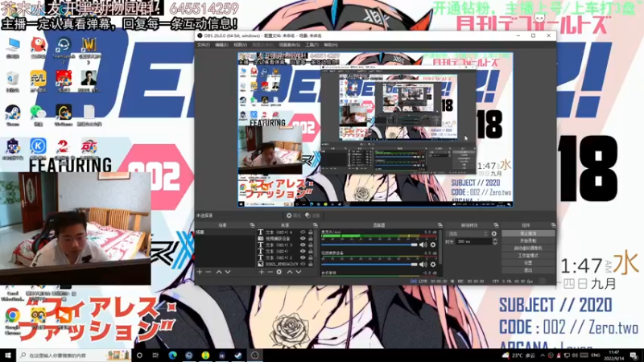Remove the selected scene with the minus icon
The height and width of the screenshot is (362, 644).
(x=208, y=272)
